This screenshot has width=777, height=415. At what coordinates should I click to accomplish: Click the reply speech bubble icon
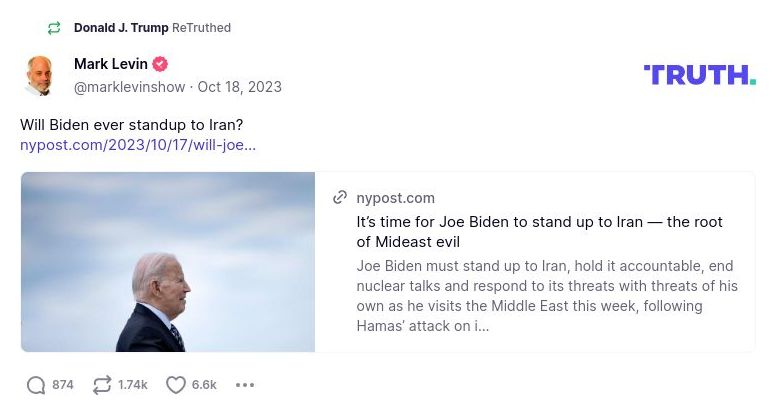36,385
